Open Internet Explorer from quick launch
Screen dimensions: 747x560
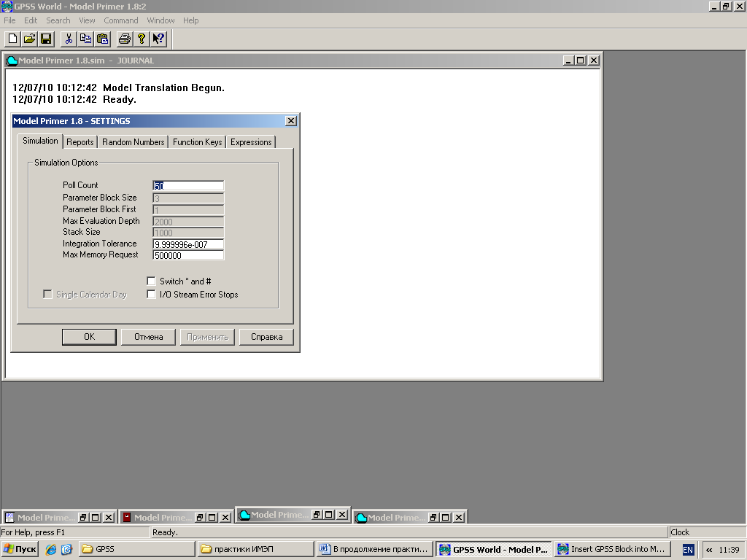(x=50, y=549)
